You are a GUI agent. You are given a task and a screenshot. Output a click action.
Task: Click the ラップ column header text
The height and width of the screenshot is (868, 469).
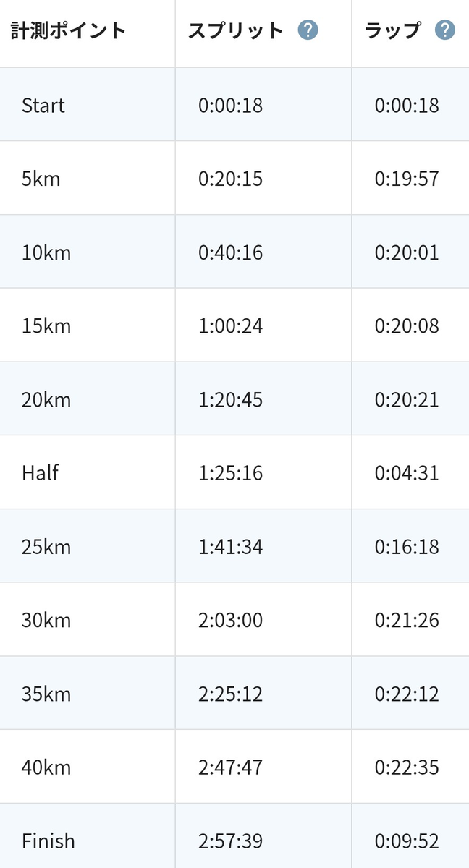click(x=393, y=30)
